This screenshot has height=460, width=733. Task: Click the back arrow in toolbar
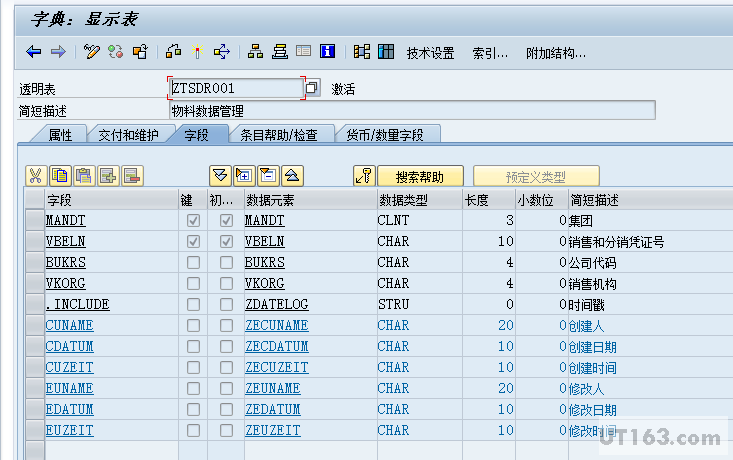coord(34,52)
